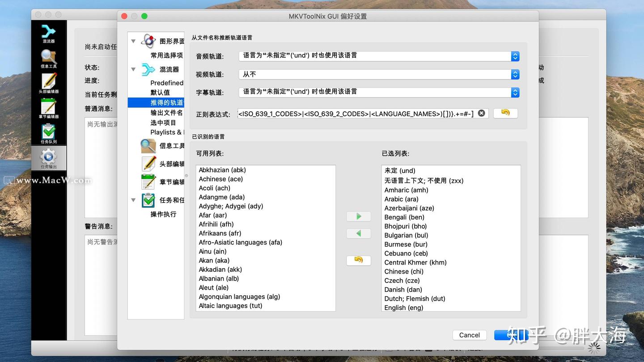Viewport: 644px width, 362px height.
Task: Open 信息工具 in the main window sidebar
Action: tap(48, 59)
